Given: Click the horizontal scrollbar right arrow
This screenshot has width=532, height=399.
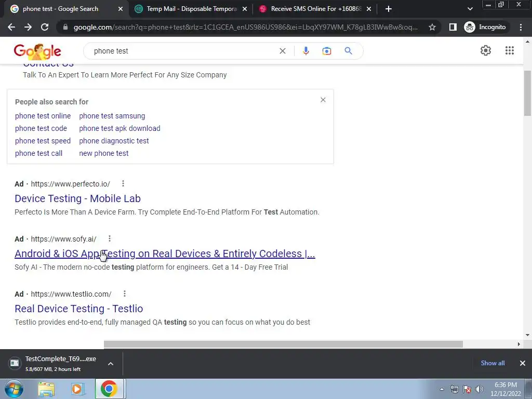Looking at the screenshot, I should (518, 344).
